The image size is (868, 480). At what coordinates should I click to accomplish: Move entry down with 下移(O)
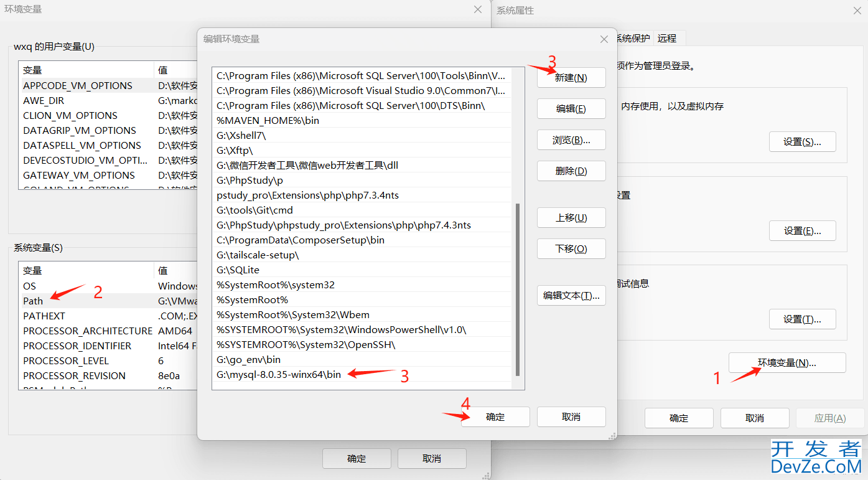[x=571, y=249]
